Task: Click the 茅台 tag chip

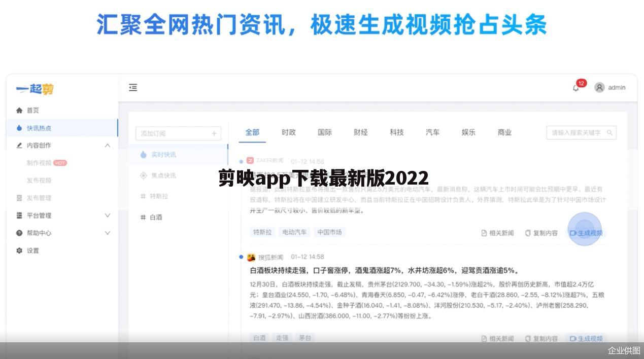Action: pyautogui.click(x=305, y=338)
